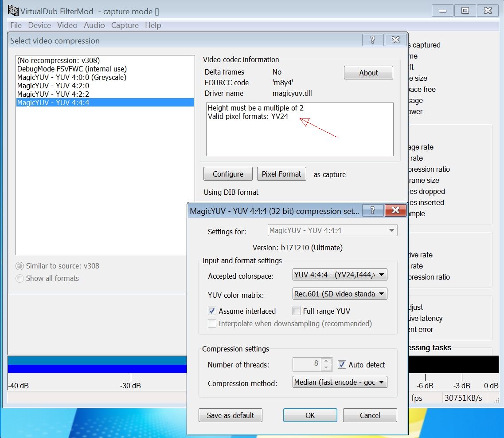
Task: Increase number of threads with up arrow
Action: 326,361
